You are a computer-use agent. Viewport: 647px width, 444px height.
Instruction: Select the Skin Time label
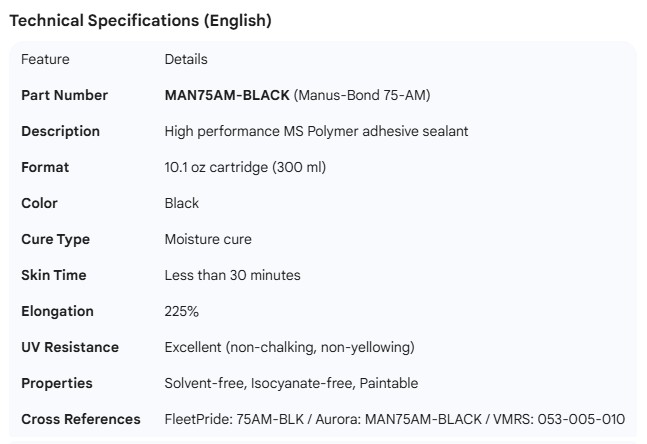pos(54,275)
